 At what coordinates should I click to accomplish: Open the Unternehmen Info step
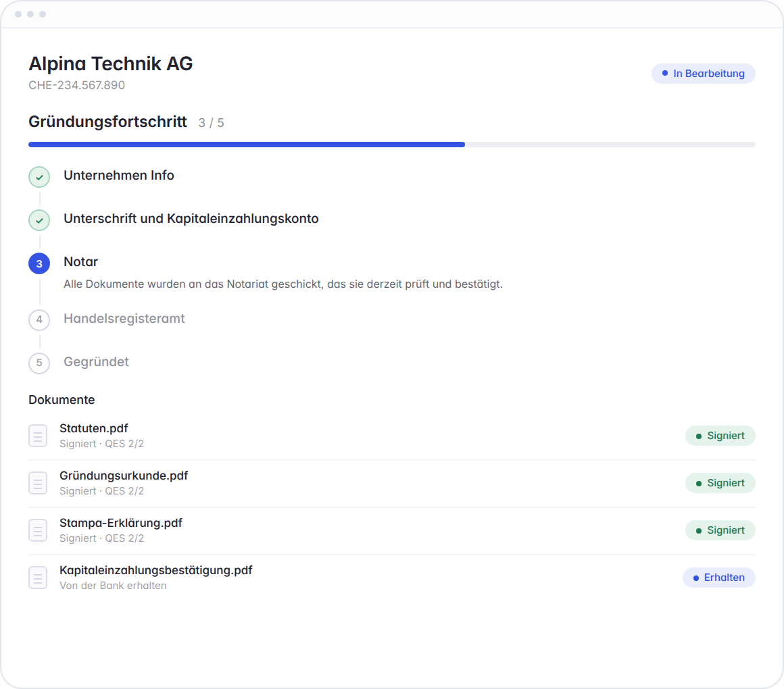click(118, 176)
